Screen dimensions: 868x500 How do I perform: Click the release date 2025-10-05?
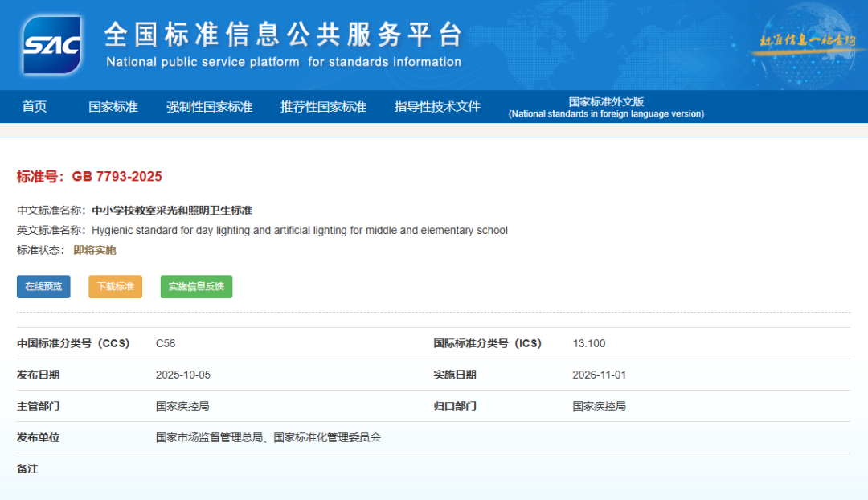pos(183,375)
